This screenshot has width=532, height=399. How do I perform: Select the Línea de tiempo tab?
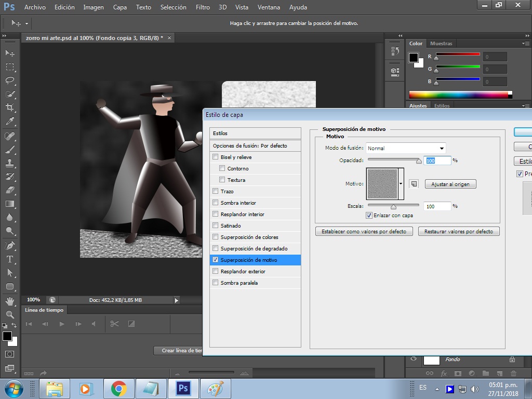(44, 310)
